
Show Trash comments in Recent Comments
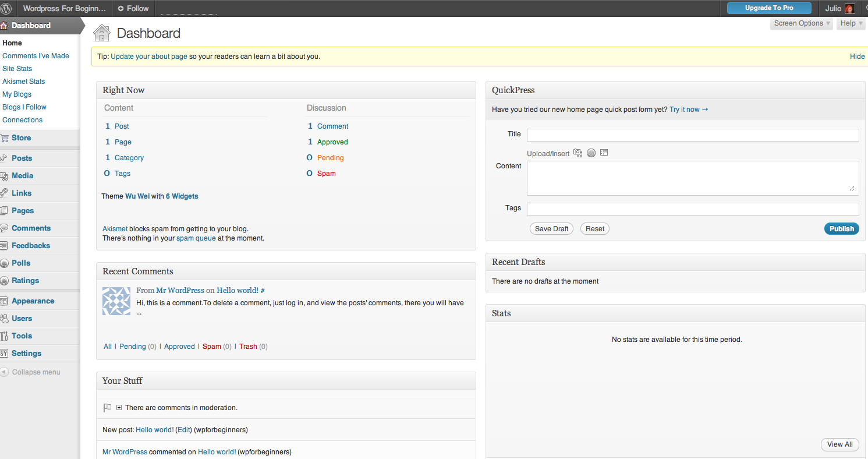[248, 347]
